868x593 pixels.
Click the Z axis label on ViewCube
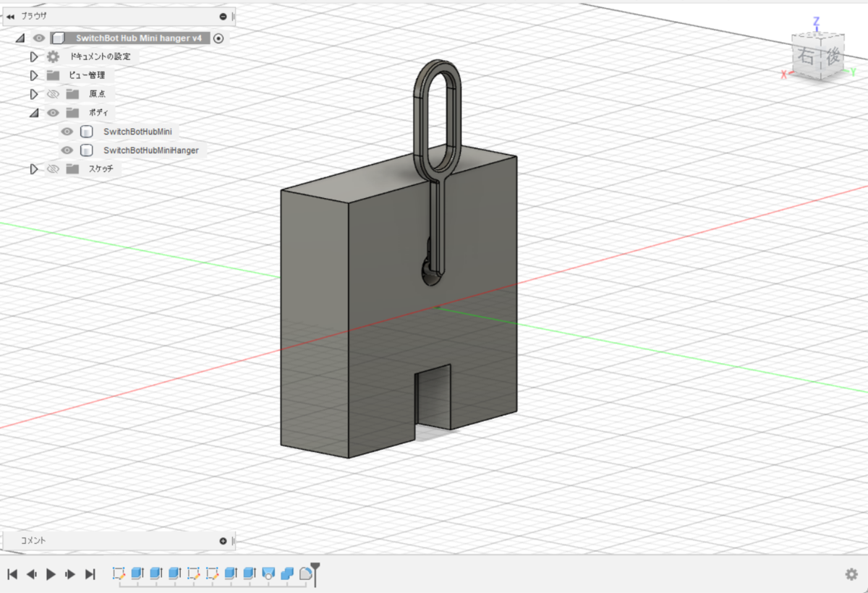816,22
